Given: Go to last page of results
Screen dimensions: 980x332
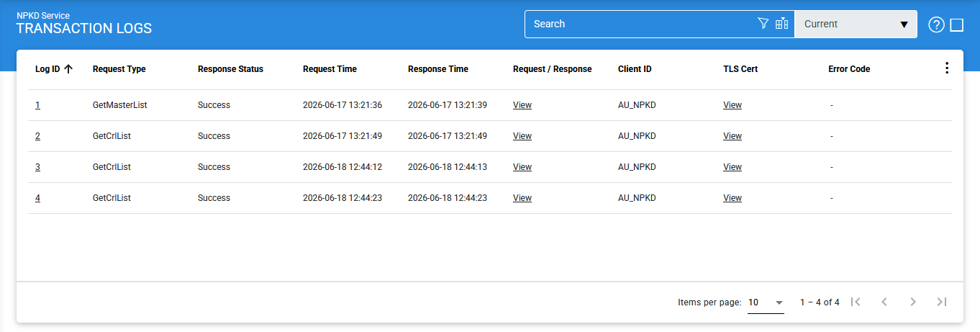Looking at the screenshot, I should tap(942, 302).
